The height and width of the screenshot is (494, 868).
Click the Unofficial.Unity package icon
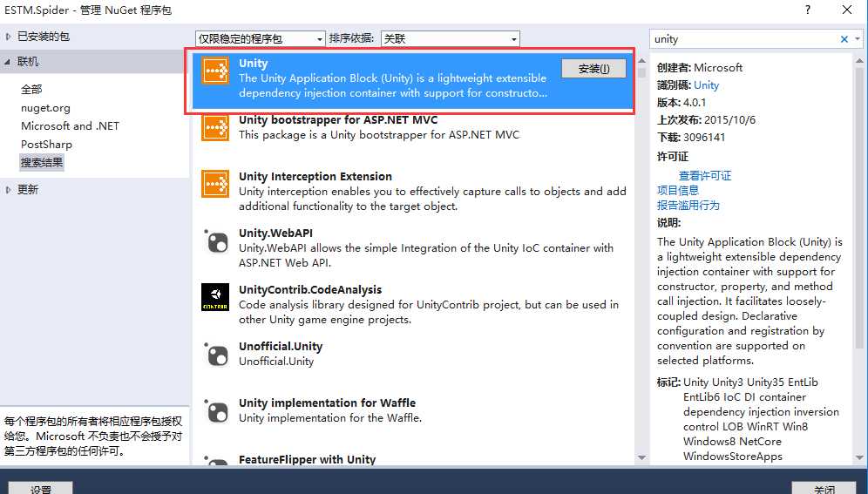[x=215, y=355]
